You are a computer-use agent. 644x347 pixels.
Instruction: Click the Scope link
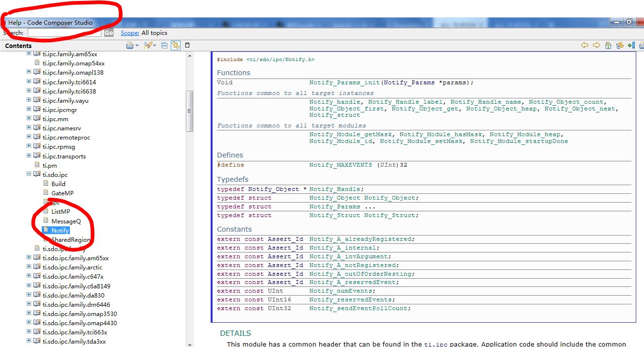coord(130,33)
